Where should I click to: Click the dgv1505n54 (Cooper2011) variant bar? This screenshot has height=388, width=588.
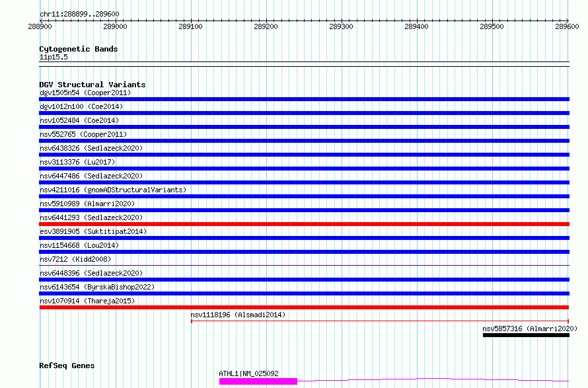click(304, 99)
